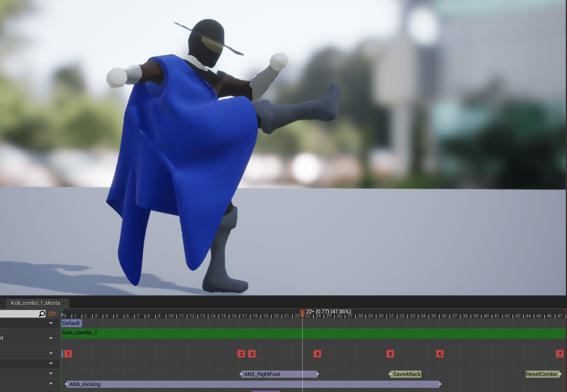Select red timing marker 1

pos(68,354)
